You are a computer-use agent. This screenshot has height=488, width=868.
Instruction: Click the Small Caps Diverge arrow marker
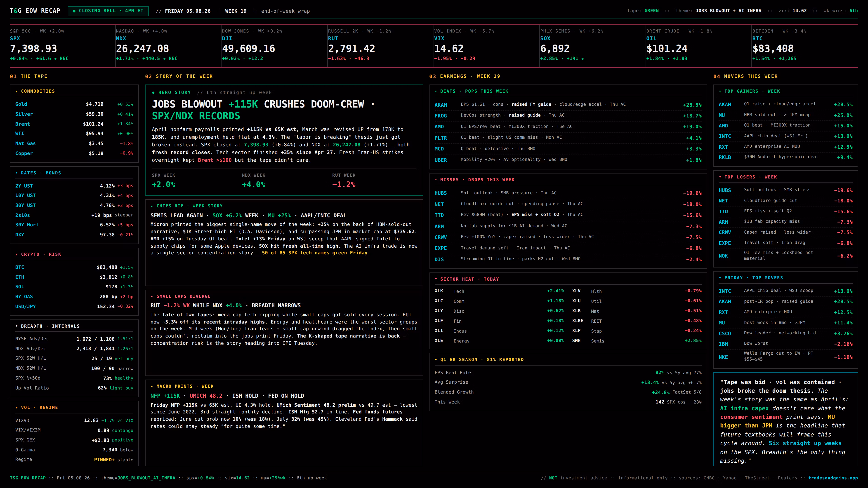coord(152,296)
